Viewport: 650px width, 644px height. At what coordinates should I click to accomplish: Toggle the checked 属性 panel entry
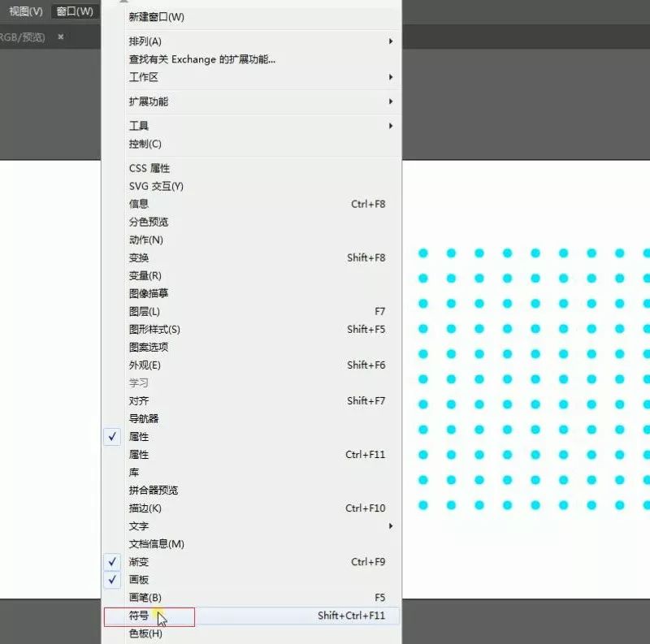[x=139, y=437]
